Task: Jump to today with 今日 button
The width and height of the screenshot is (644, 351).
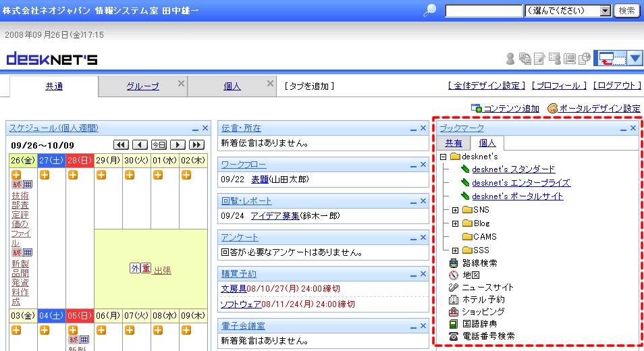Action: (159, 145)
